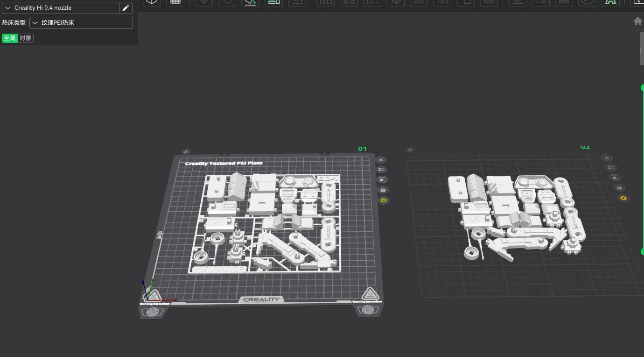Click the name edit icon above plate 02
The height and width of the screenshot is (357, 644).
click(410, 150)
